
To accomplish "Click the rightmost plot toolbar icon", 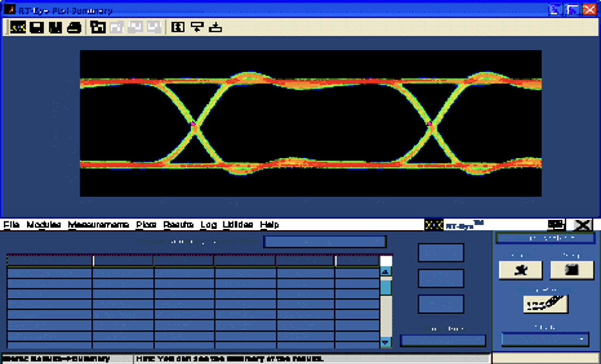I will (x=215, y=27).
